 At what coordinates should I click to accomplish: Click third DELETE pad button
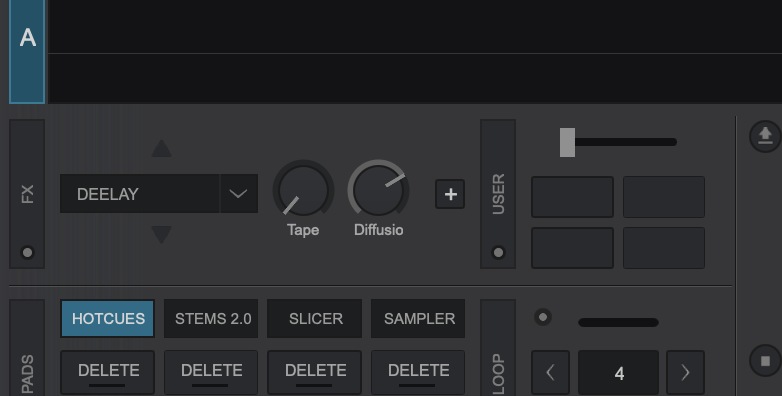[x=315, y=372]
